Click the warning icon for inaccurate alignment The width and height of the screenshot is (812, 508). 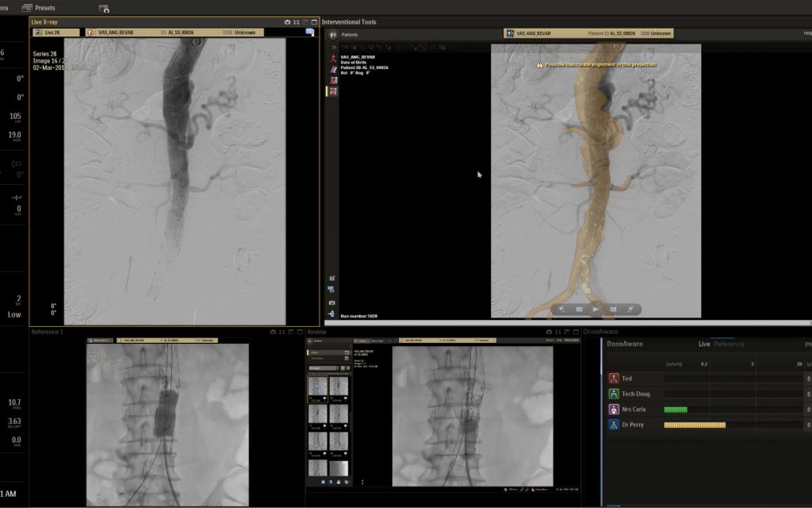tap(539, 64)
